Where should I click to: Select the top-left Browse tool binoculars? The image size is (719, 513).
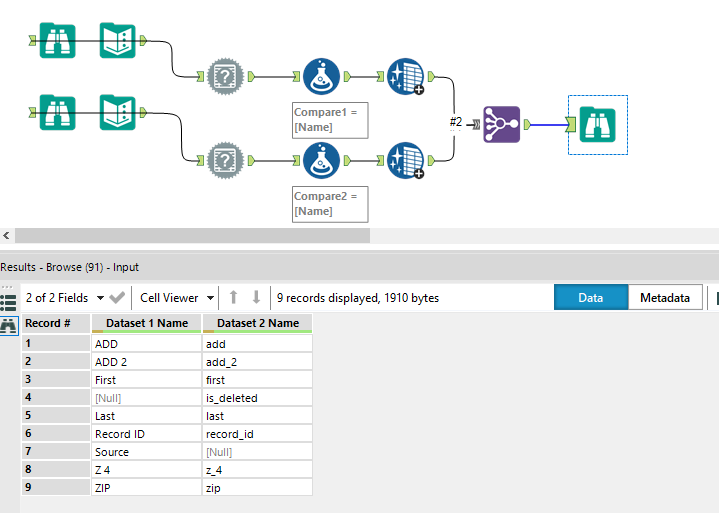click(x=57, y=40)
